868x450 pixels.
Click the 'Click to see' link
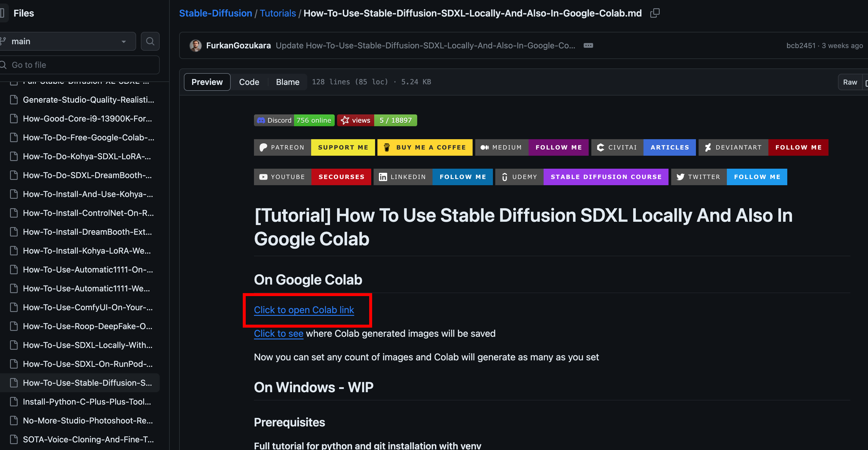click(x=278, y=333)
